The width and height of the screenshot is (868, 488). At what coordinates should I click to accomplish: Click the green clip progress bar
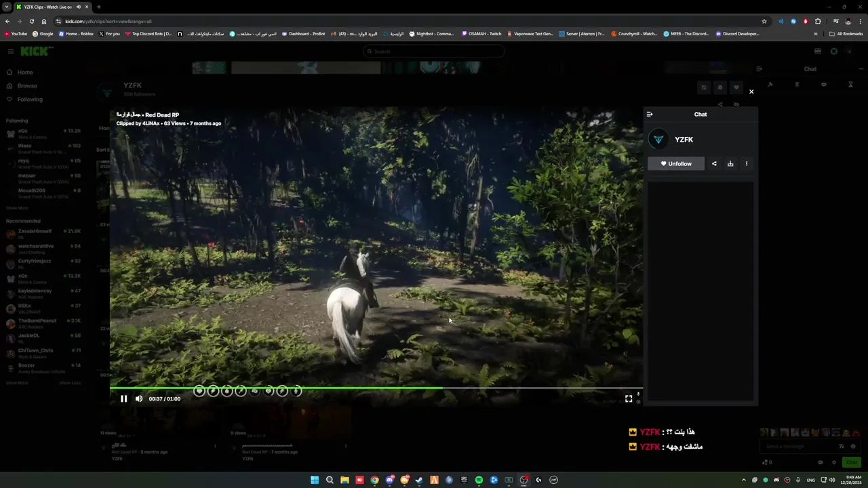[376, 388]
